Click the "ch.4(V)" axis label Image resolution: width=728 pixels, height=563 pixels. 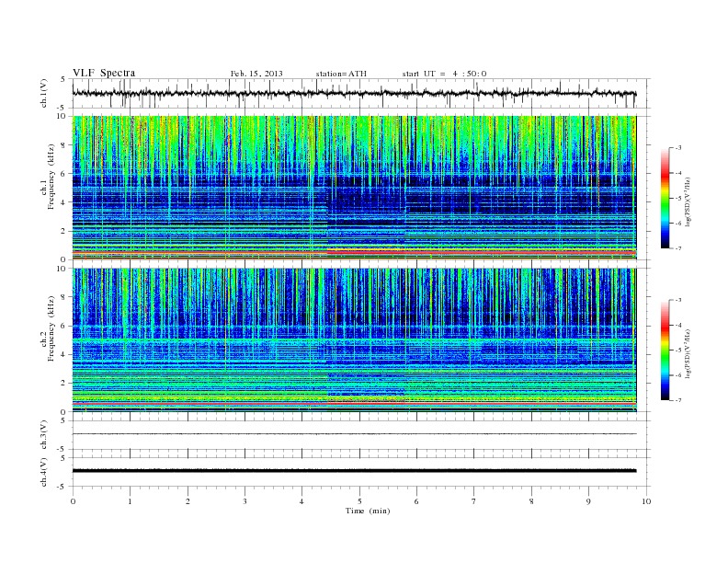pos(44,472)
